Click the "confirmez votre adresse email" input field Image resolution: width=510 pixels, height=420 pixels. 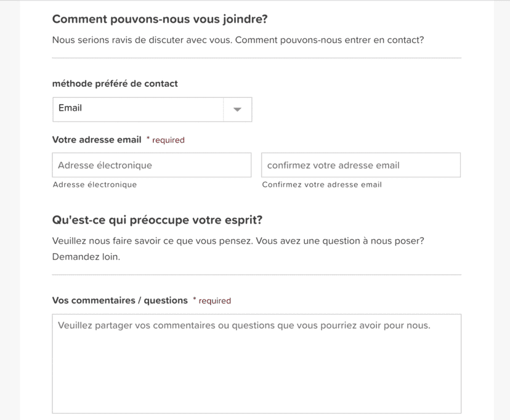(360, 165)
